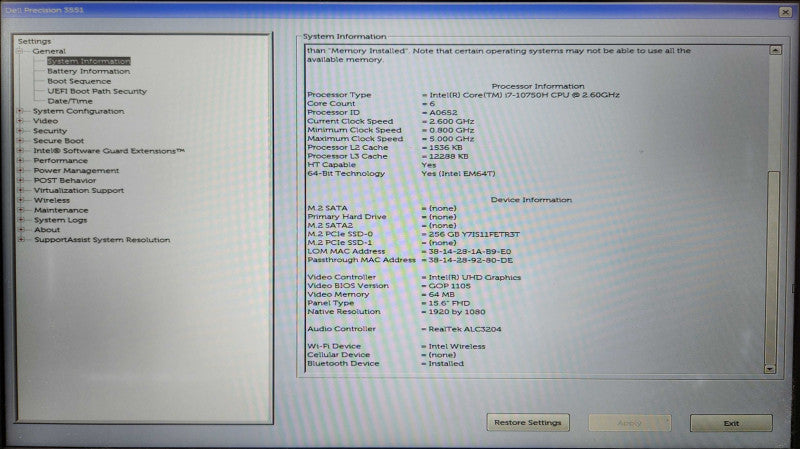
Task: Expand Intel Software Guard Extensions node
Action: pos(20,151)
